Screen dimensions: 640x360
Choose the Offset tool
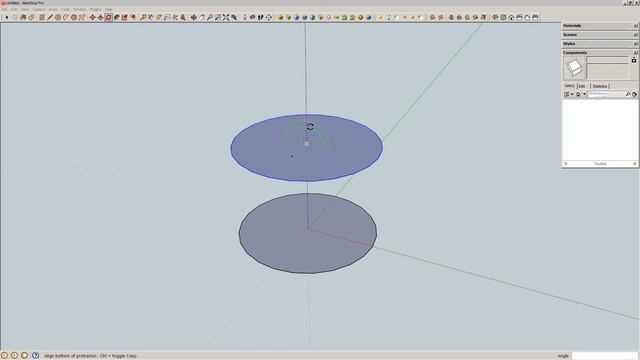tap(133, 17)
